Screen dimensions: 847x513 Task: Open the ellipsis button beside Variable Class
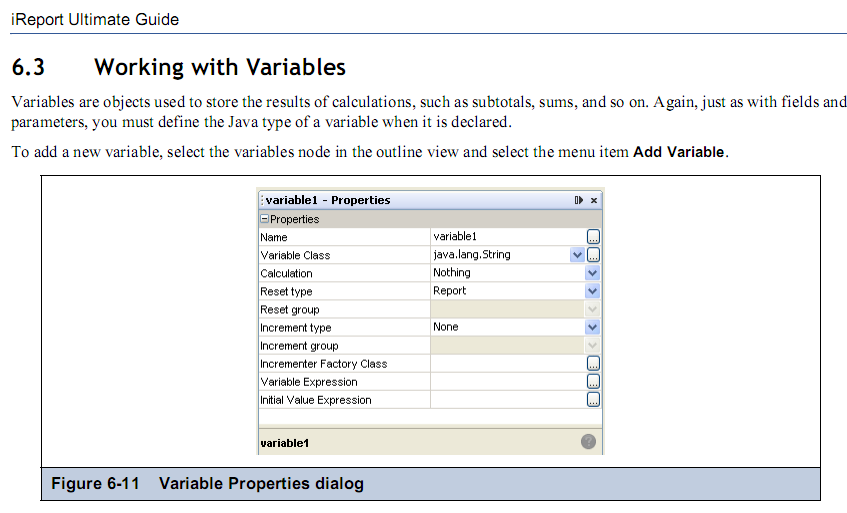pyautogui.click(x=593, y=255)
